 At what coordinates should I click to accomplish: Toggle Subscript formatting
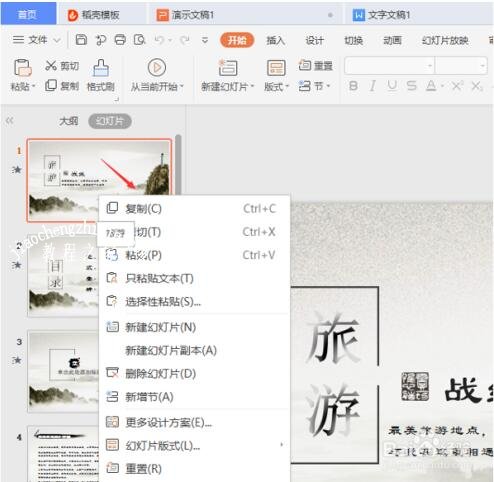coord(477,86)
